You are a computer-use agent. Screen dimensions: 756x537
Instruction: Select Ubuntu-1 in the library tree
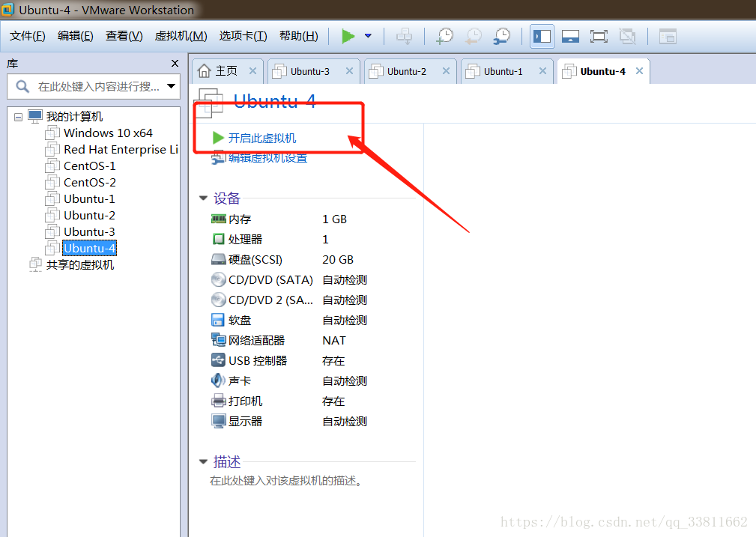89,198
